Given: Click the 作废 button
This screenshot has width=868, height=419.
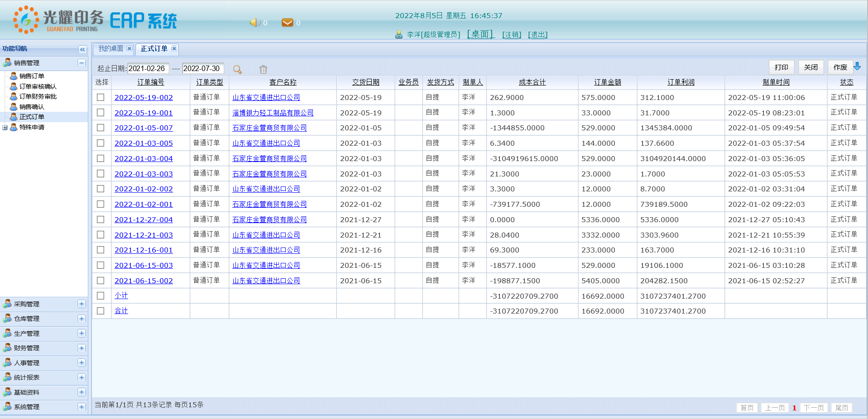Looking at the screenshot, I should (840, 67).
